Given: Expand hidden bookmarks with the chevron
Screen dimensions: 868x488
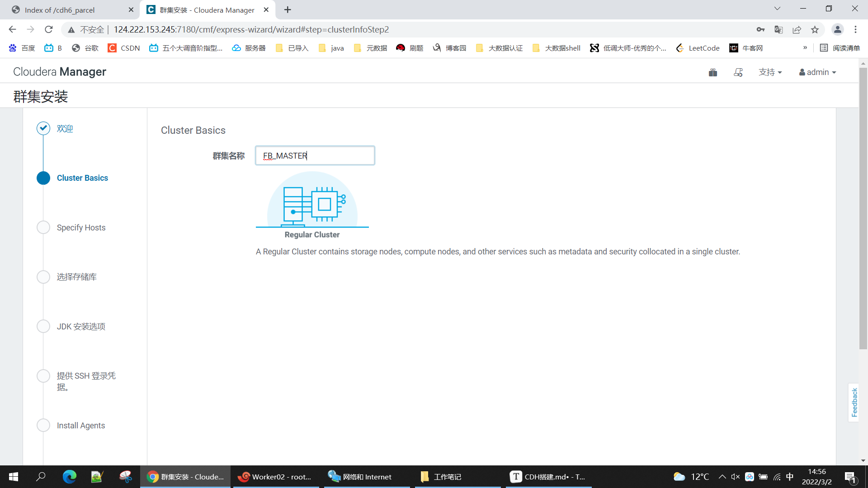Looking at the screenshot, I should click(x=805, y=48).
